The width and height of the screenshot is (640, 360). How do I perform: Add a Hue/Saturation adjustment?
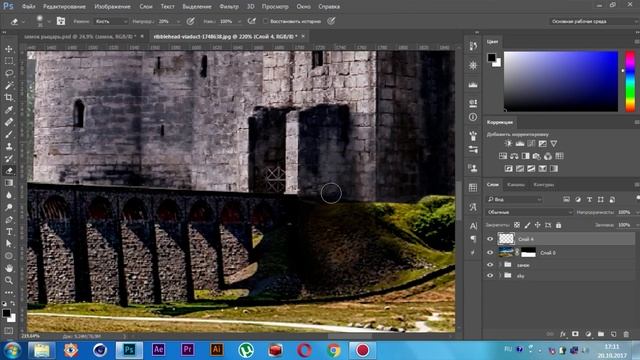click(503, 156)
